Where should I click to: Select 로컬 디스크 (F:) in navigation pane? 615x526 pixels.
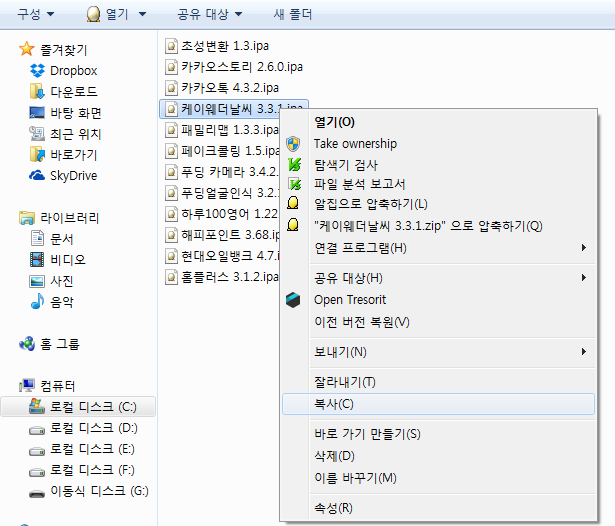point(82,470)
